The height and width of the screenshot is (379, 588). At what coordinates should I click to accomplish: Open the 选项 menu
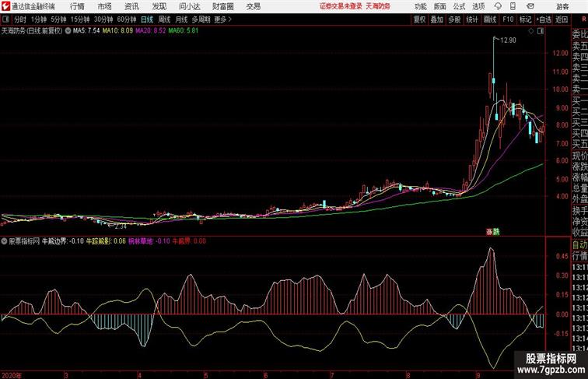[x=478, y=6]
